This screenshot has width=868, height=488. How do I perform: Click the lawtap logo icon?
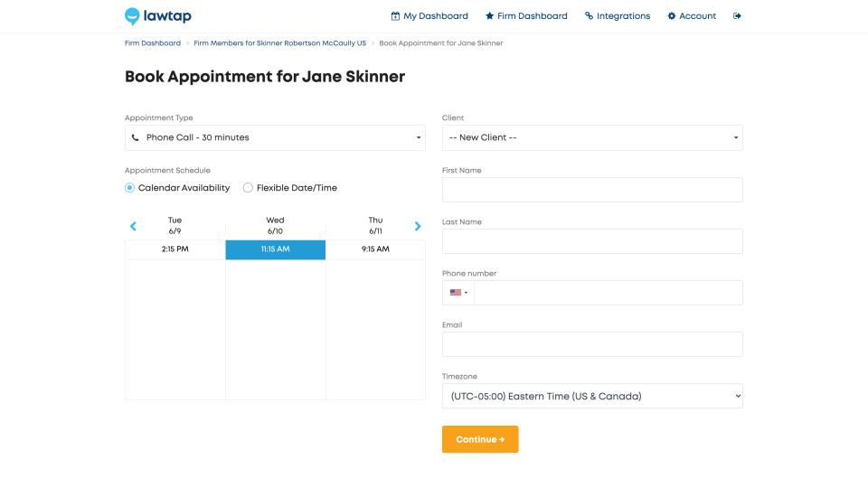(133, 16)
